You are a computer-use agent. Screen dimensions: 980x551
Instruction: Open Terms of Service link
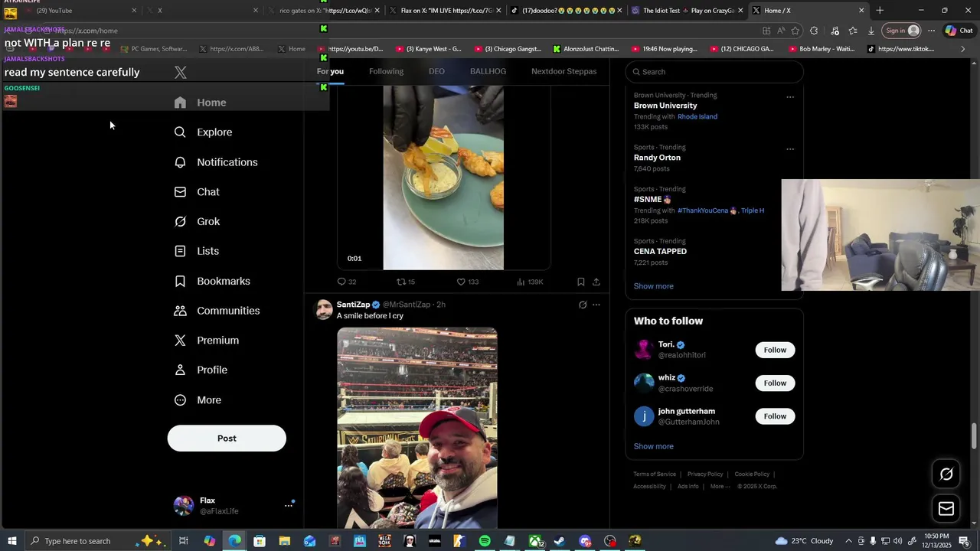tap(655, 474)
